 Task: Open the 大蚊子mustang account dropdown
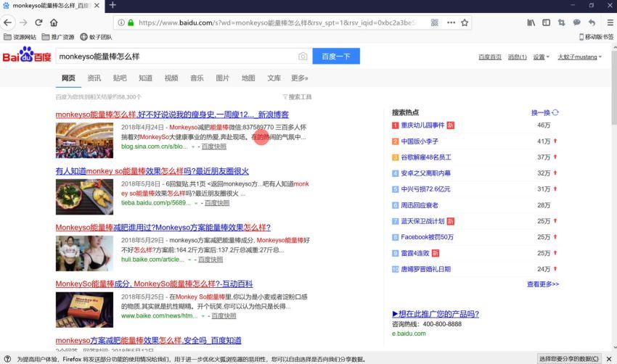580,57
